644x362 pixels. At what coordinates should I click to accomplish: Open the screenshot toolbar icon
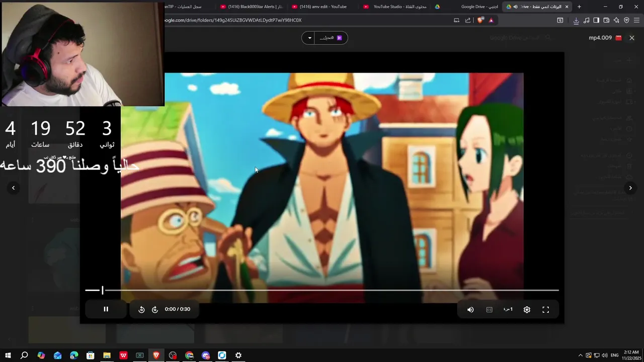pyautogui.click(x=560, y=20)
